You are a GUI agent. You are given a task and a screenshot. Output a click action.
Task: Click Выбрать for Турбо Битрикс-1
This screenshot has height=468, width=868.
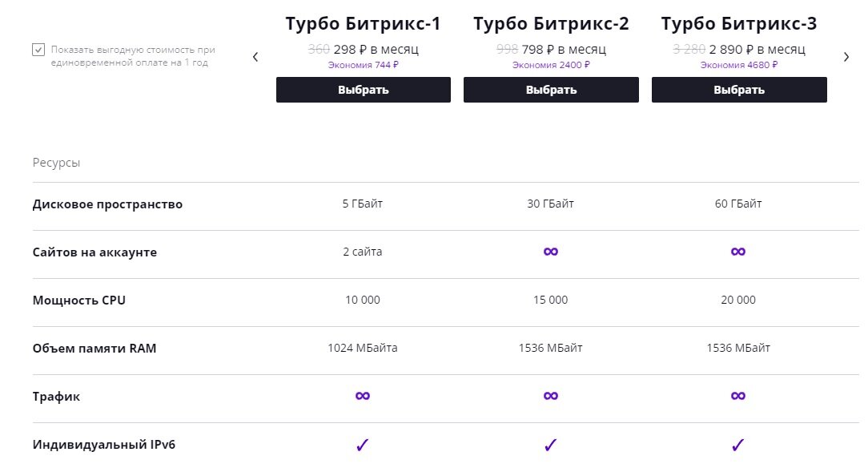point(364,90)
